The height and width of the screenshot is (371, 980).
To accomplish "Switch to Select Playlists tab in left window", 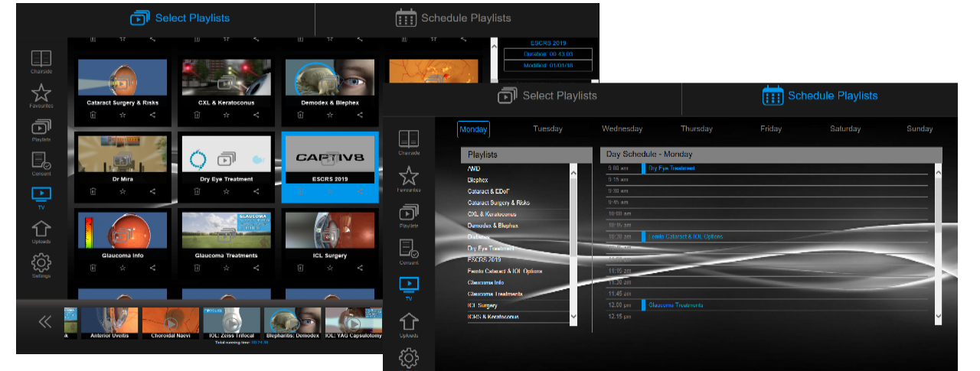I will [181, 18].
